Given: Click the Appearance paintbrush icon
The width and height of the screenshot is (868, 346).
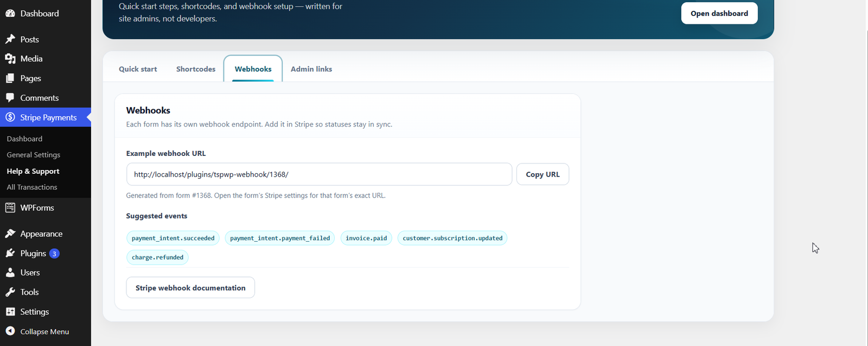Looking at the screenshot, I should pyautogui.click(x=10, y=234).
